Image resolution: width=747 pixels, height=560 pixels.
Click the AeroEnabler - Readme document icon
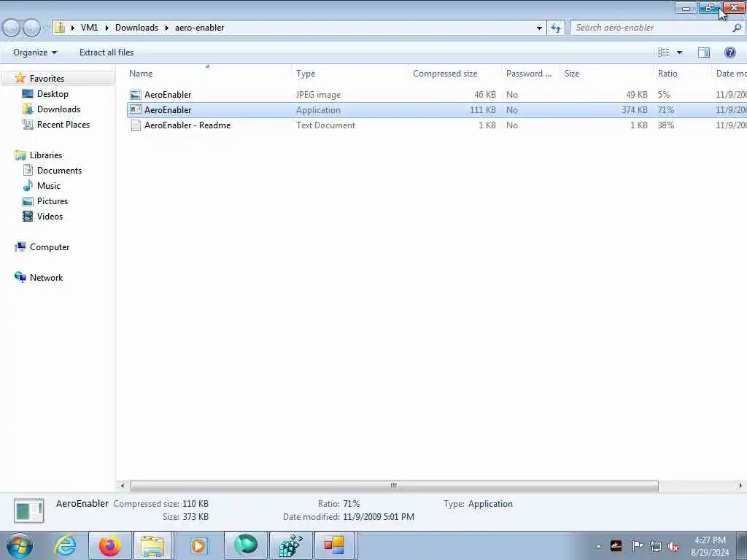pos(136,125)
